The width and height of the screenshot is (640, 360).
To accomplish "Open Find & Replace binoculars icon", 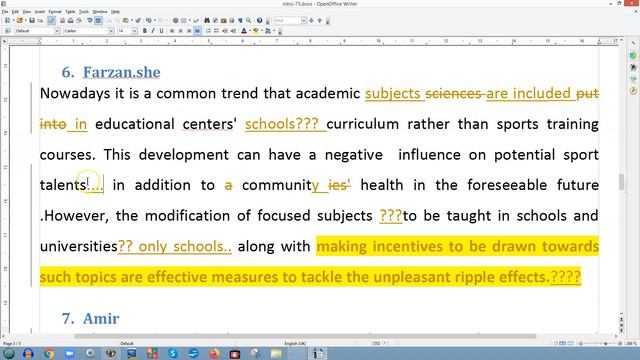I will (207, 20).
